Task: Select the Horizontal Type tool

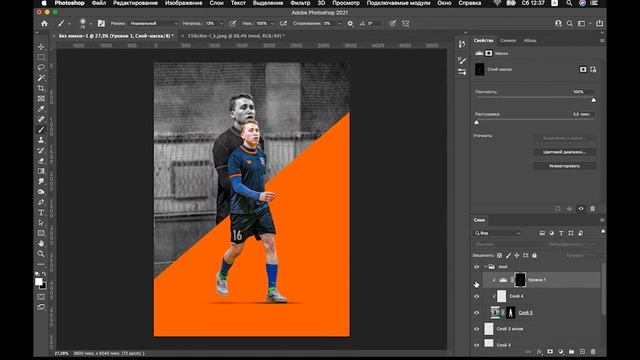Action: point(41,213)
